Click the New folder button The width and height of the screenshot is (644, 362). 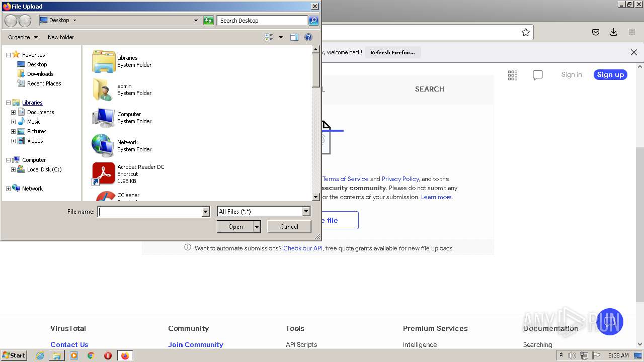point(61,37)
